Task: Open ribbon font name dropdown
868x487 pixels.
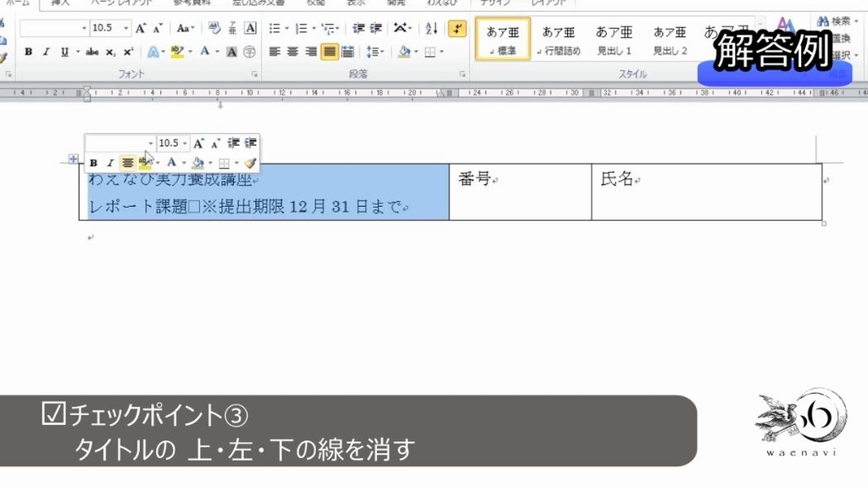Action: 84,28
